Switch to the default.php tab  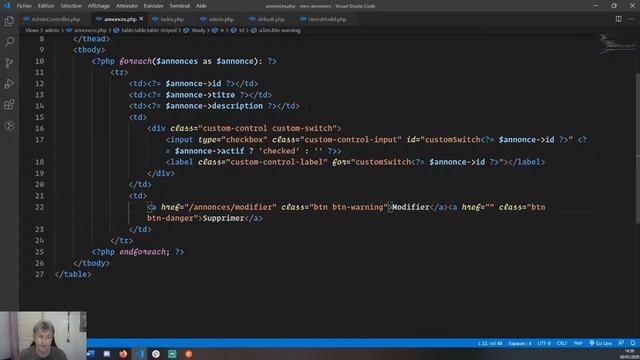(271, 19)
